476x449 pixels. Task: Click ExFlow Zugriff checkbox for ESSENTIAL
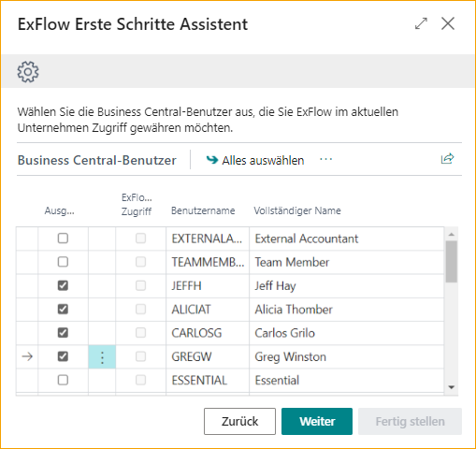(x=140, y=380)
